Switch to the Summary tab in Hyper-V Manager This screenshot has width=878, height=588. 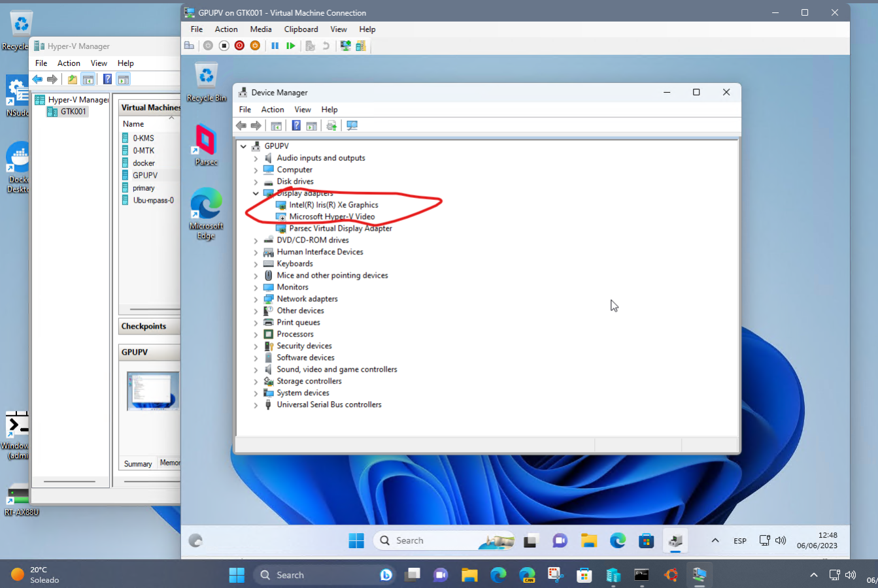pyautogui.click(x=138, y=464)
